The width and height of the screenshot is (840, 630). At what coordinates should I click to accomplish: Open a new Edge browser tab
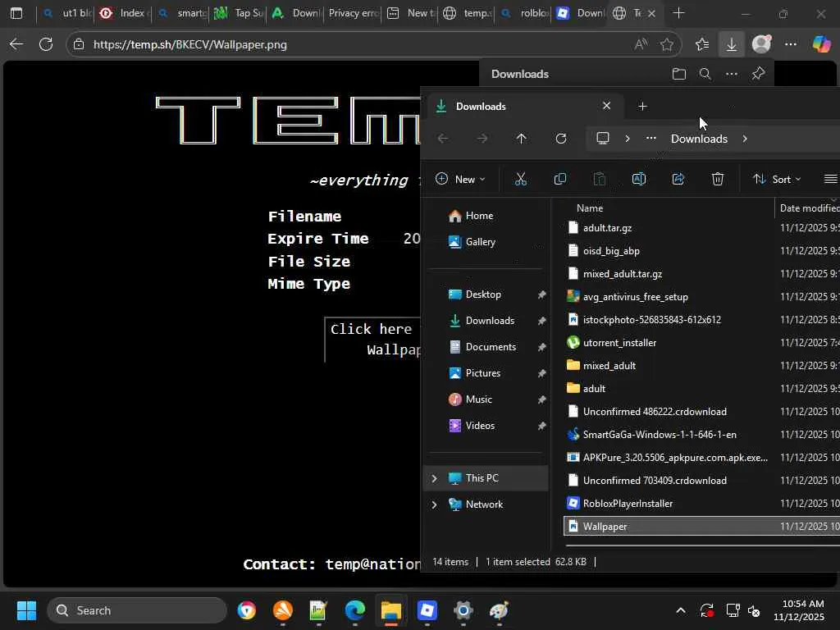coord(678,13)
